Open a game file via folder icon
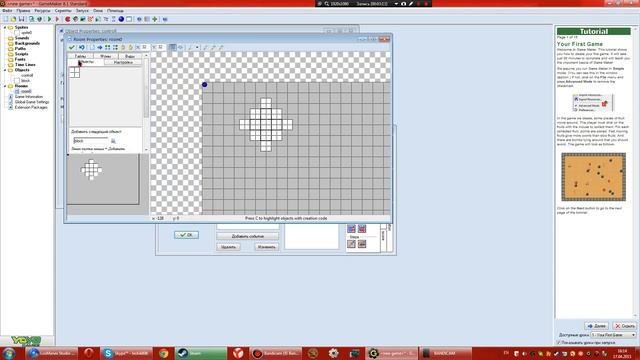This screenshot has height=360, width=640. pyautogui.click(x=13, y=19)
